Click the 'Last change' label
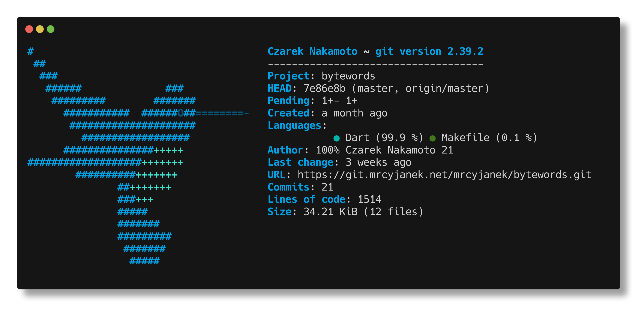Viewport: 644px width, 313px height. [x=300, y=163]
